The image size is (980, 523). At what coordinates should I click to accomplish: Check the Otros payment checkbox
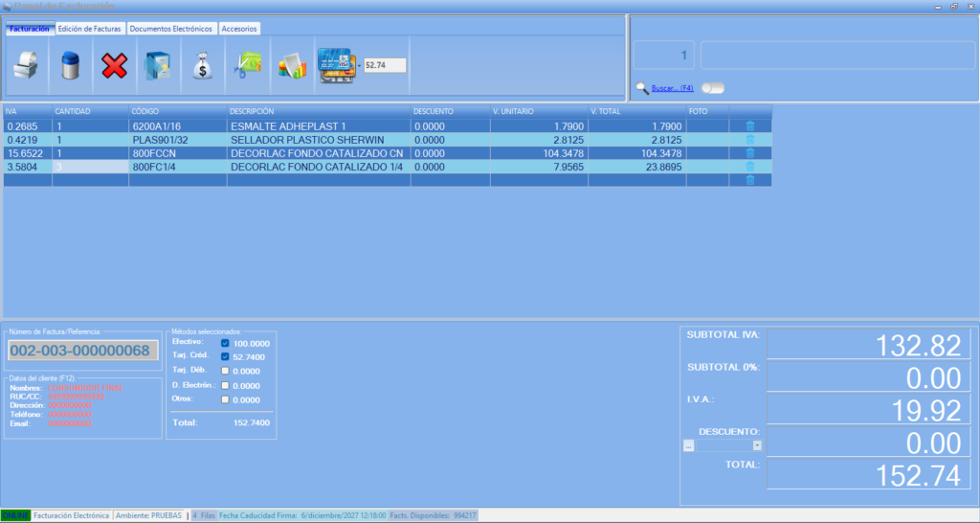(x=225, y=399)
